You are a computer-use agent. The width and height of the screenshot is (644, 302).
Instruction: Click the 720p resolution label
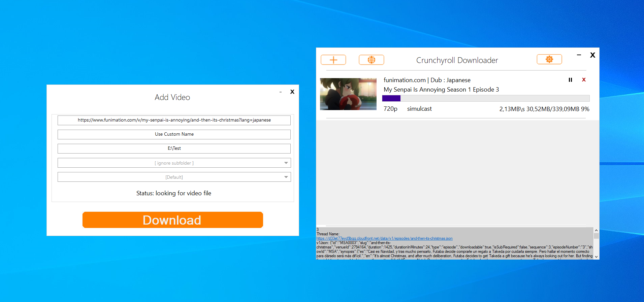[x=390, y=109]
